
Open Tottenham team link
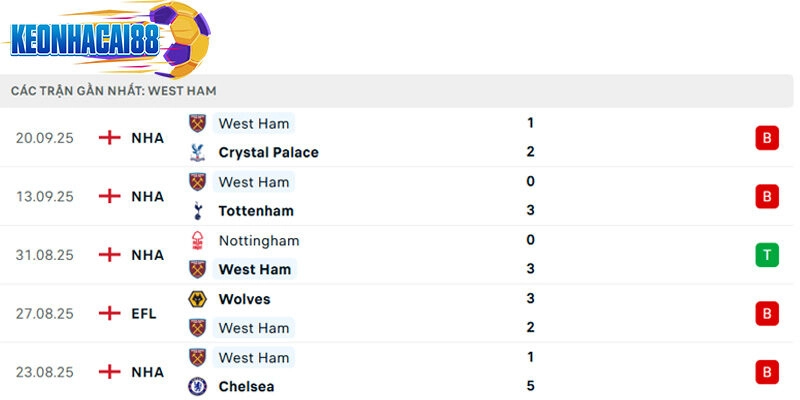point(256,211)
